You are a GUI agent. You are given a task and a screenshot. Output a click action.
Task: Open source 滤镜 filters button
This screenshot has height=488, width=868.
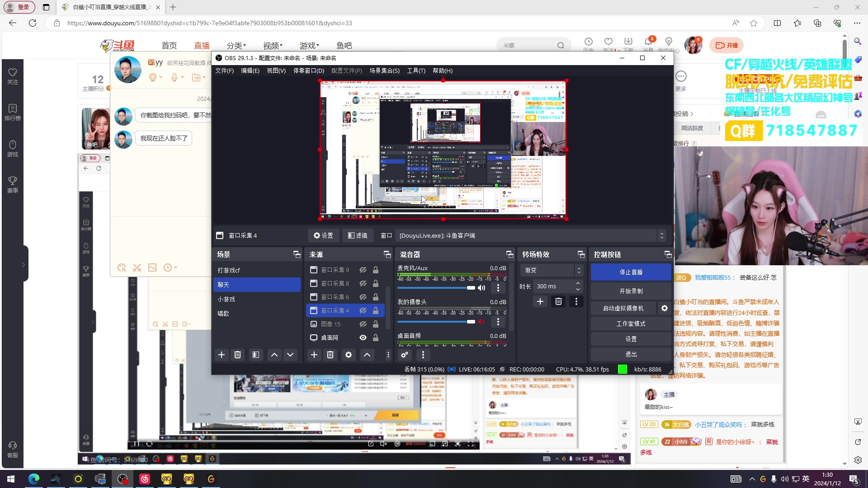(x=357, y=235)
